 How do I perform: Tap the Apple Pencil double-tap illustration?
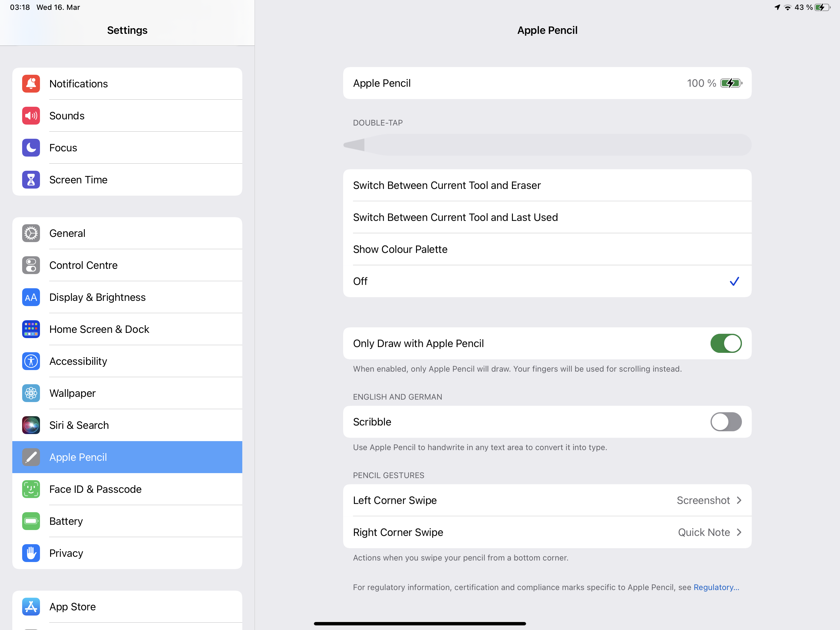click(x=547, y=145)
